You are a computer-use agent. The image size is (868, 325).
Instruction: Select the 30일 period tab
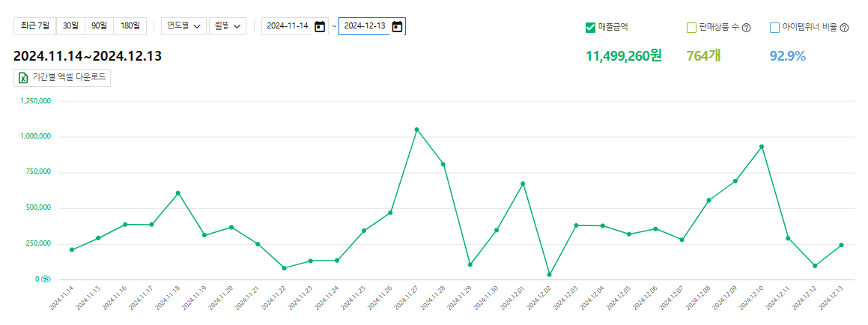click(70, 26)
